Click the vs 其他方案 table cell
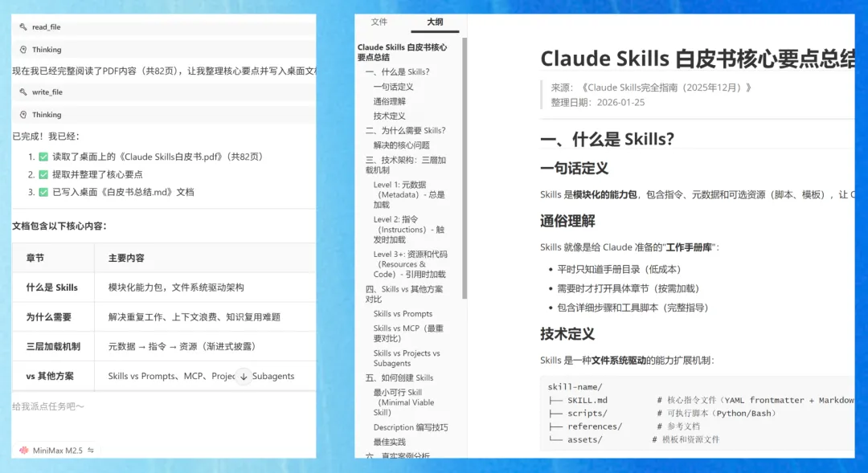The width and height of the screenshot is (868, 473). [53, 376]
